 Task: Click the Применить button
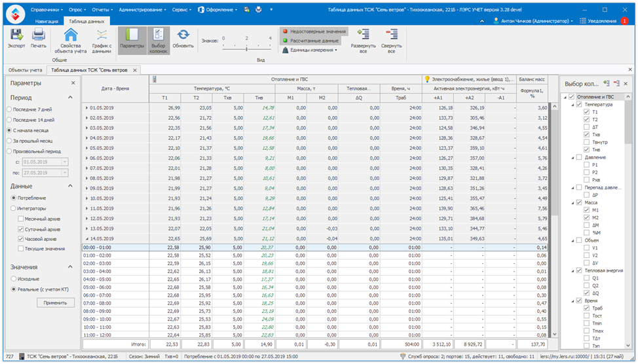point(55,302)
